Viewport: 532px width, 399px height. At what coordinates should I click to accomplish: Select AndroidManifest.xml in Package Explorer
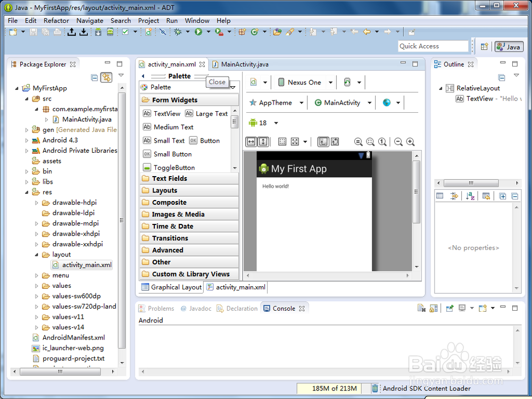coord(69,338)
